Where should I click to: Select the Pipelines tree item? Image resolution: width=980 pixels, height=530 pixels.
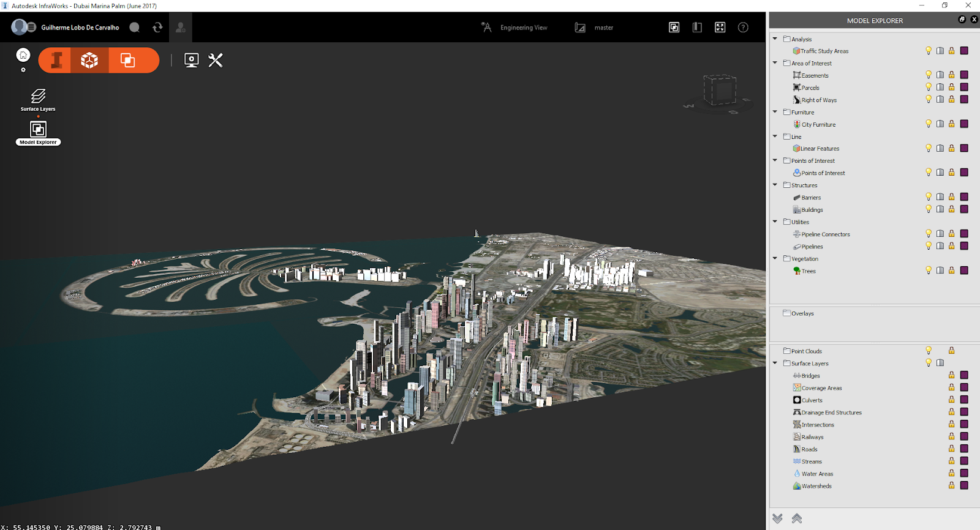tap(812, 247)
